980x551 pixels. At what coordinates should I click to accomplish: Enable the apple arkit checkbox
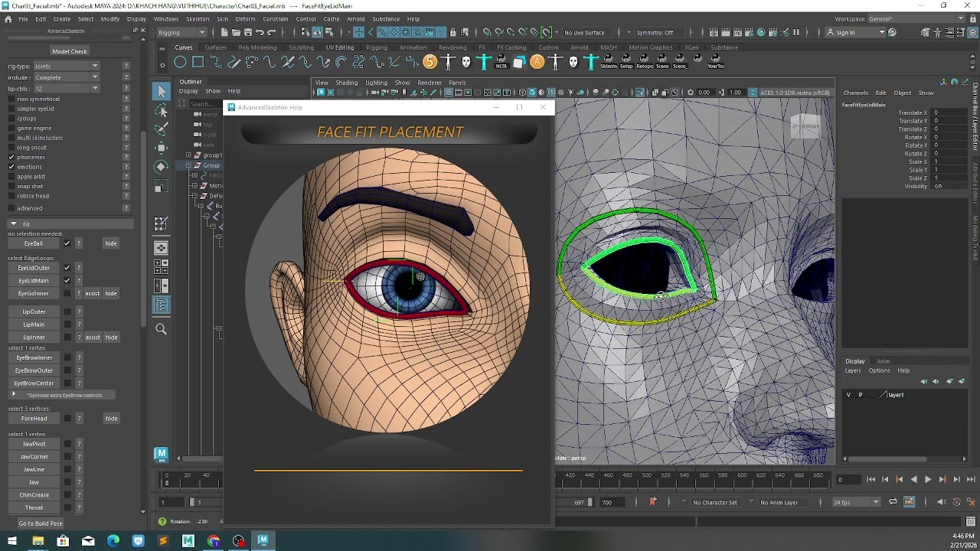click(11, 176)
